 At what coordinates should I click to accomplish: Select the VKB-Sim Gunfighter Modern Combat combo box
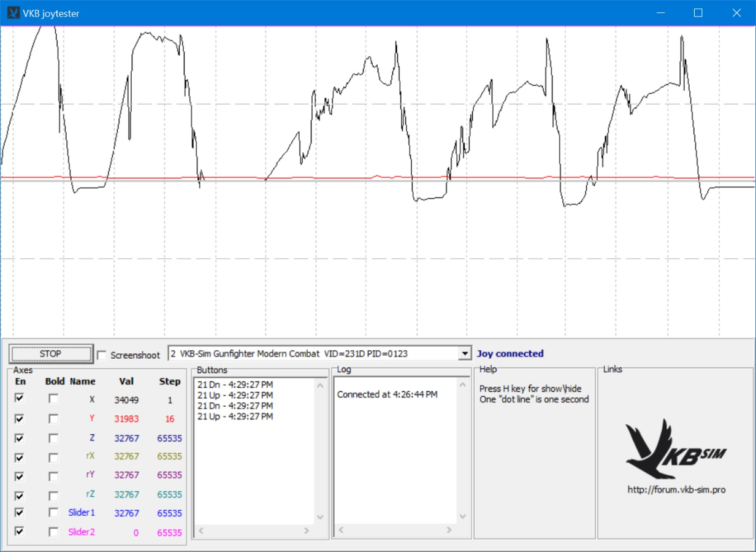pyautogui.click(x=313, y=354)
